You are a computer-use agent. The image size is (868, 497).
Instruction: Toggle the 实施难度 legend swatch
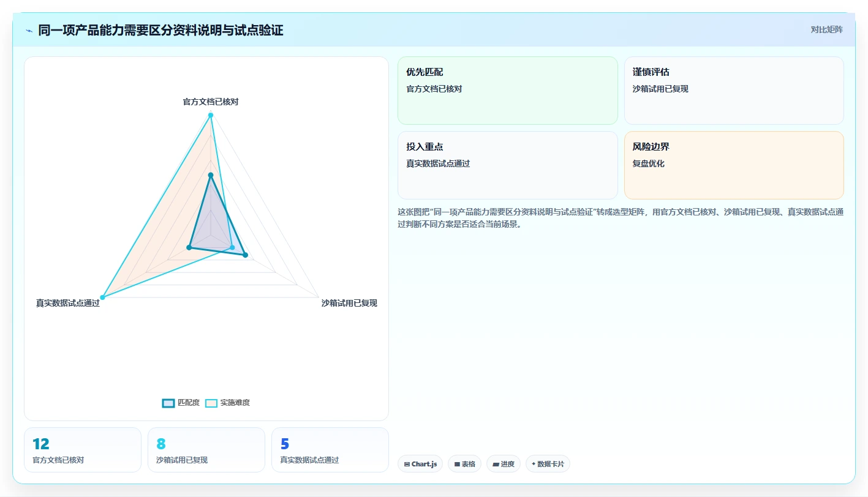(x=211, y=403)
